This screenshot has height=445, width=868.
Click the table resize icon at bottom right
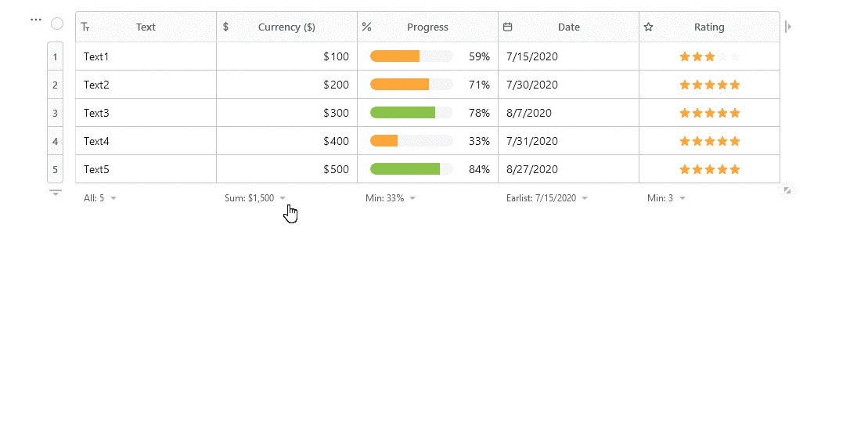[x=787, y=190]
